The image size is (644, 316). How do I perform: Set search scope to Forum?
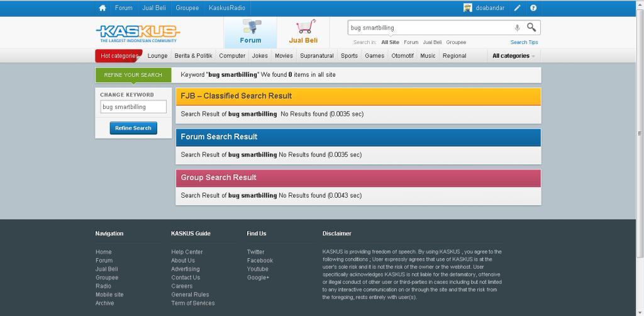411,42
